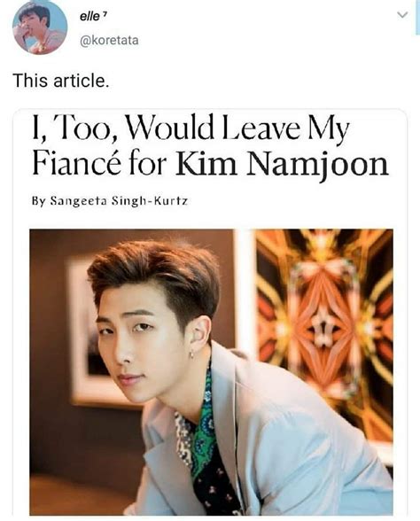Click the blue scrollbar strip at the window edge
420x521 pixels.
click(x=418, y=18)
